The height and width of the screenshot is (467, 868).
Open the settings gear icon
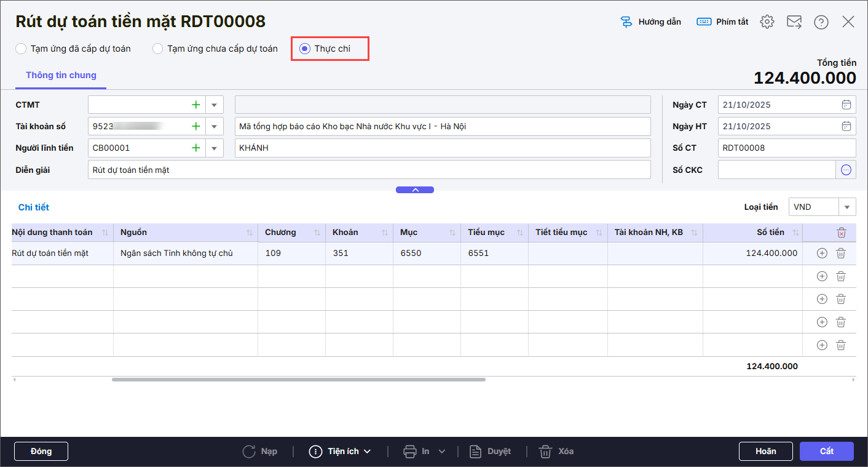coord(767,22)
